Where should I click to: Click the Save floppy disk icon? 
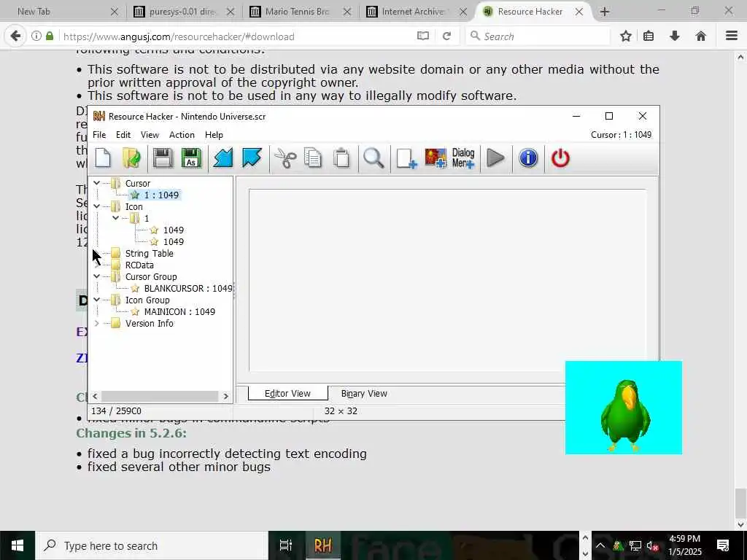point(163,158)
